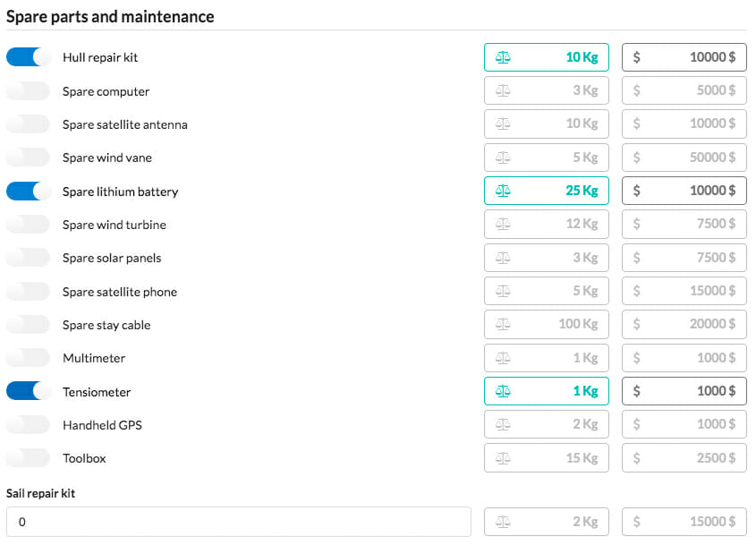Viewport: 756px width, 545px height.
Task: Click the scale icon for Sail repair kit
Action: coord(503,522)
